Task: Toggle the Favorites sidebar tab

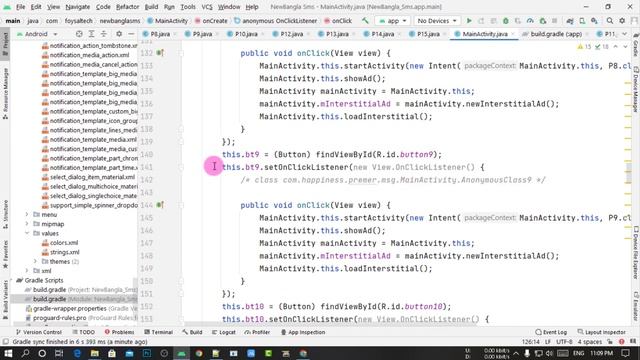Action: tap(5, 254)
